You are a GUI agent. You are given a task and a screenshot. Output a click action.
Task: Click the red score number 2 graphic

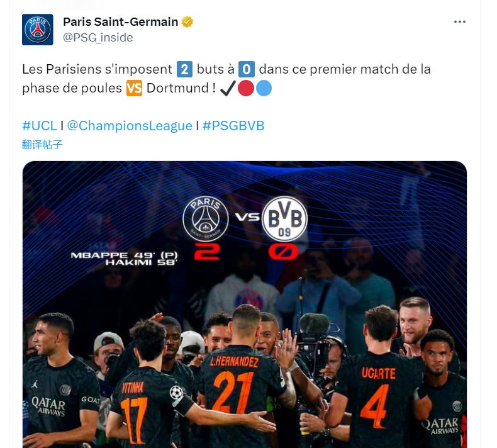207,252
